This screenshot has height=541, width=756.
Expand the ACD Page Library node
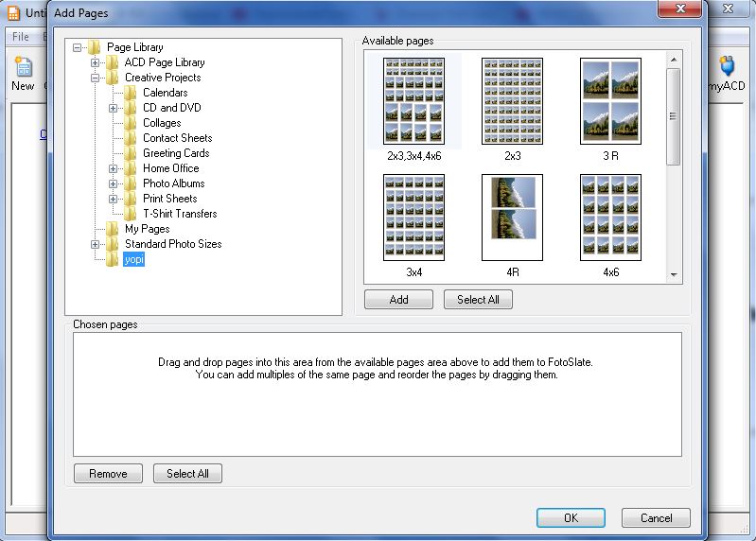point(95,62)
